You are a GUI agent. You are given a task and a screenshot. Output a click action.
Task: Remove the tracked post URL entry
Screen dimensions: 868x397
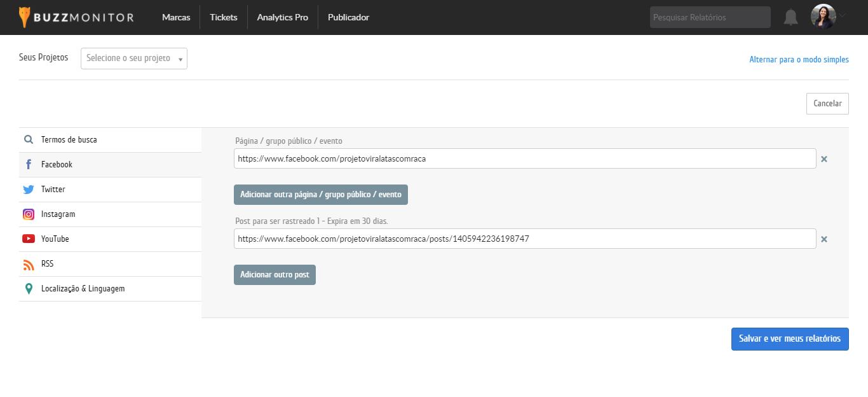coord(824,239)
